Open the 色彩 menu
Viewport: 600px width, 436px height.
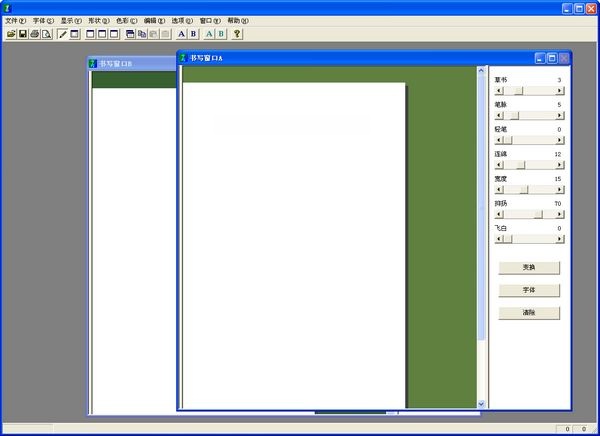[127, 21]
